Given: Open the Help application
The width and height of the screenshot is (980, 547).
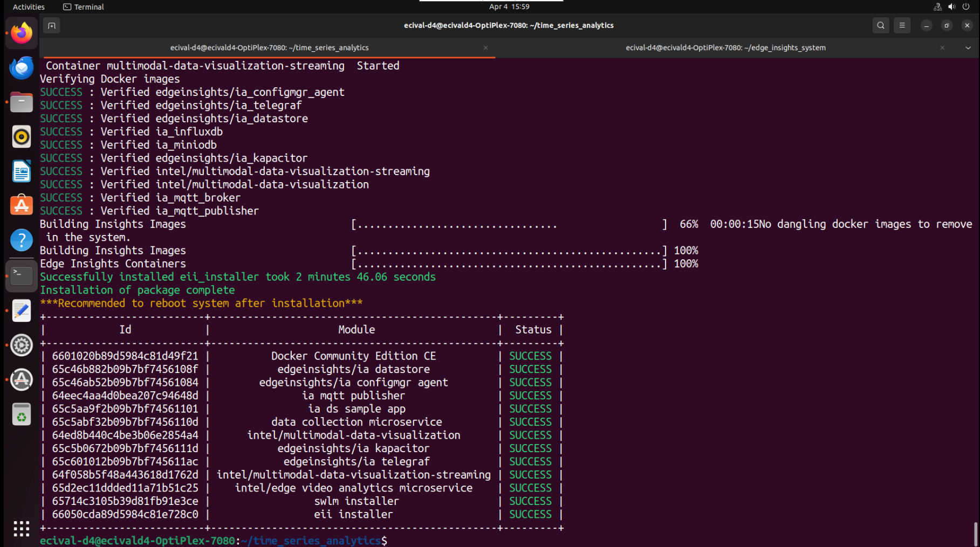Looking at the screenshot, I should [x=22, y=240].
